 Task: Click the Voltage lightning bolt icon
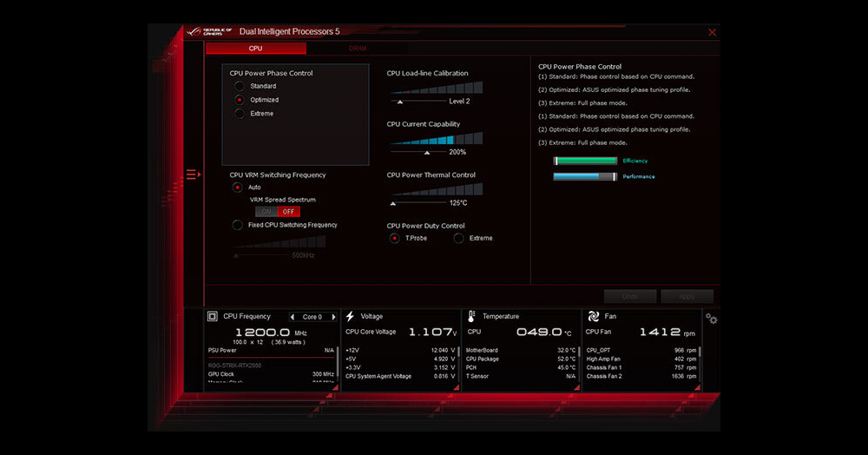[x=350, y=316]
